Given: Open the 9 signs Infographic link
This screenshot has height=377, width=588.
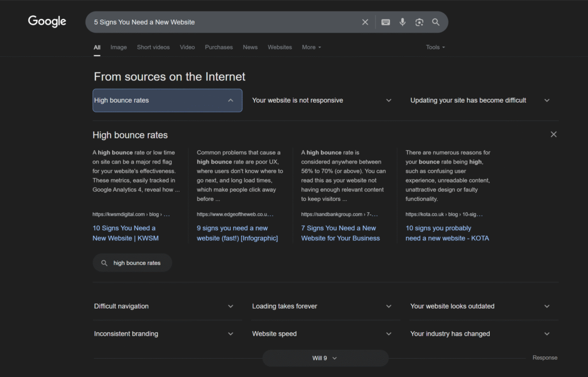Looking at the screenshot, I should (237, 233).
